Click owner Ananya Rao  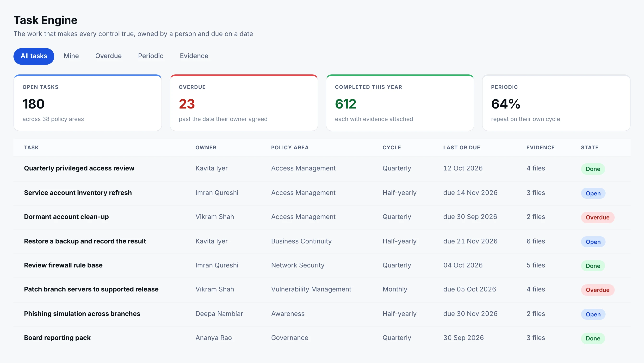pyautogui.click(x=213, y=338)
